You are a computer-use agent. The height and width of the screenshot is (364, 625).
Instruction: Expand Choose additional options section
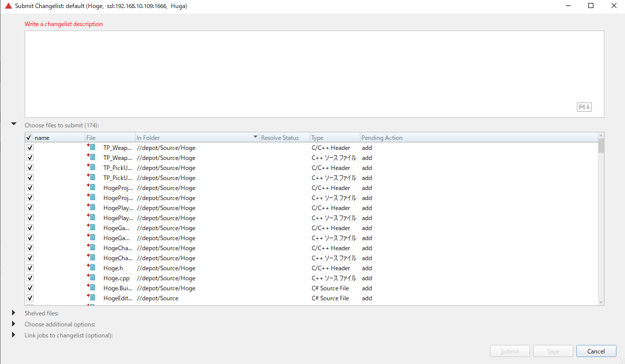14,324
